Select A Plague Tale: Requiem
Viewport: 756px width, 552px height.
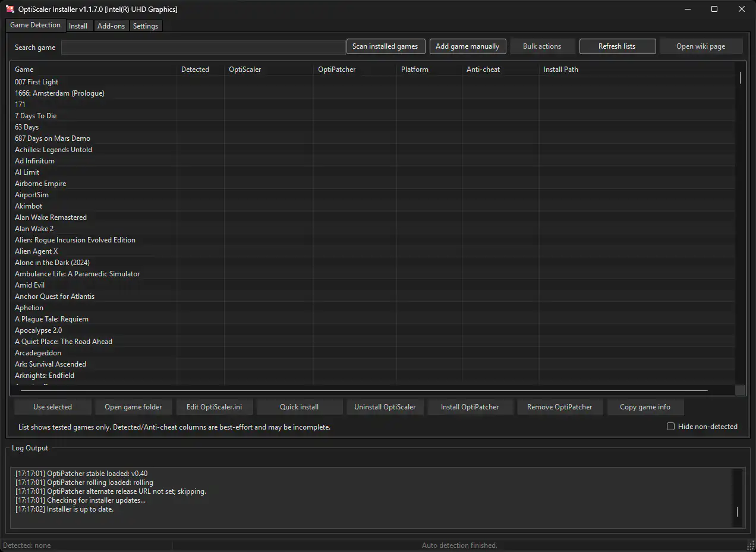click(x=373, y=319)
